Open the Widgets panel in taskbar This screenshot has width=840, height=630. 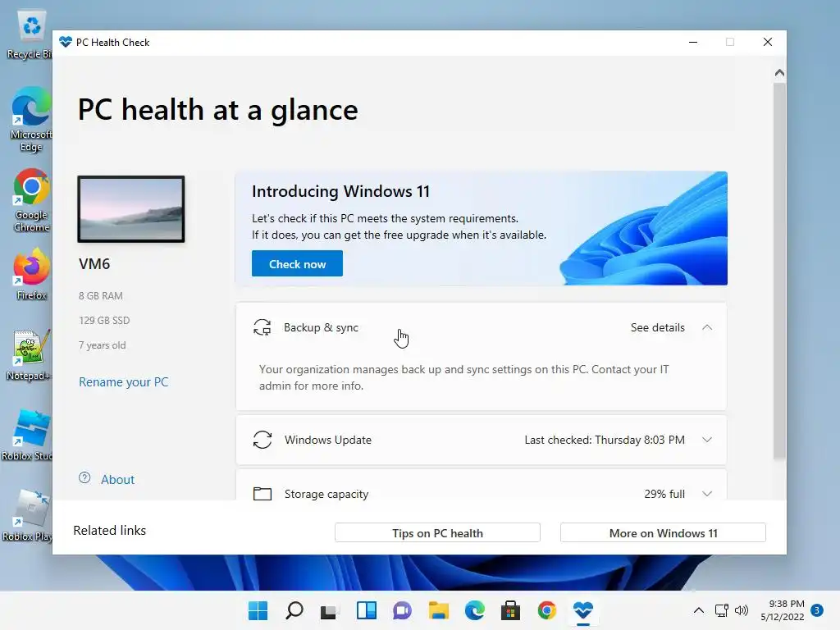[367, 610]
